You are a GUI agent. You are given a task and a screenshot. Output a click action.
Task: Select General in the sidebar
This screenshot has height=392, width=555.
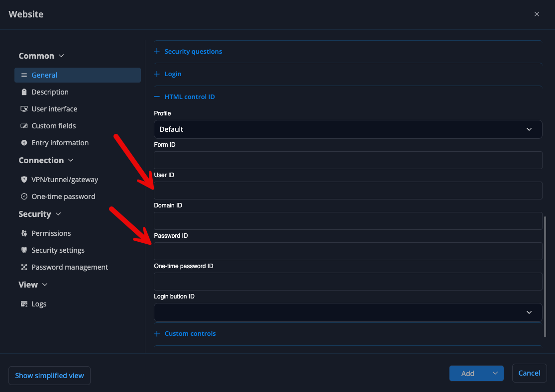click(x=78, y=75)
